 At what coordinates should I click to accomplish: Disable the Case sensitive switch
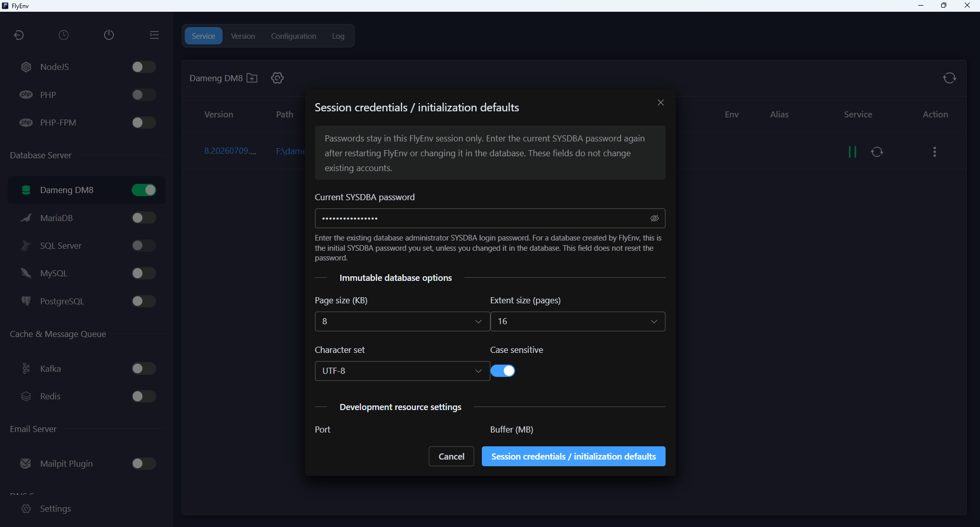503,371
